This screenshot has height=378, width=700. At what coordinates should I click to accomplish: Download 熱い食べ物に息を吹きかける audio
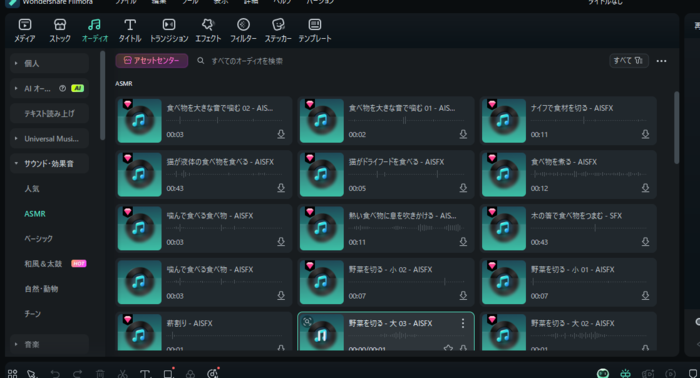[x=463, y=241]
